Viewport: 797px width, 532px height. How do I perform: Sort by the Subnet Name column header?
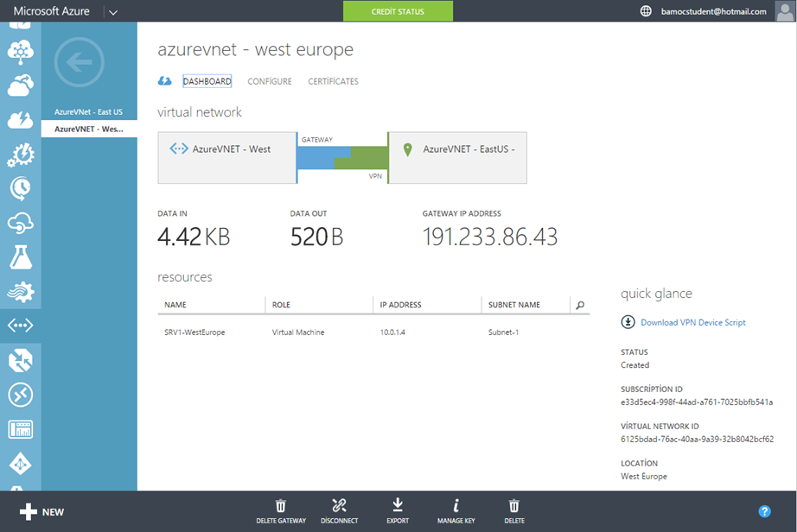pos(513,305)
